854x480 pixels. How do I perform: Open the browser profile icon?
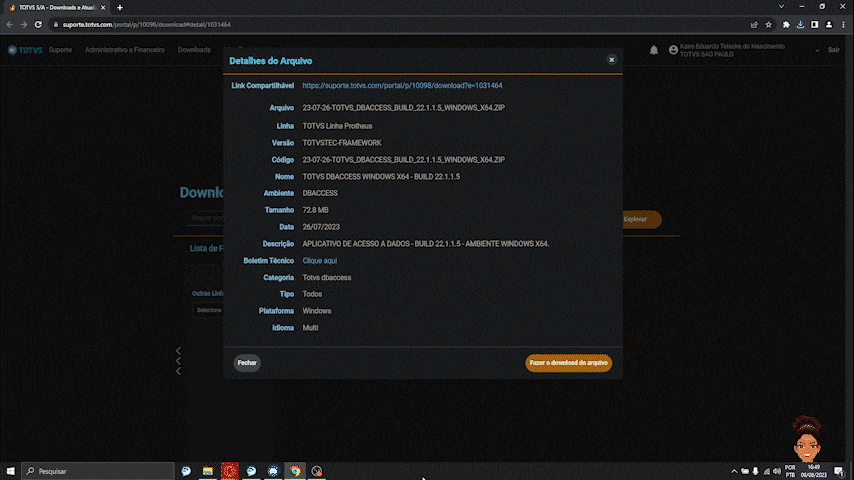pos(828,25)
